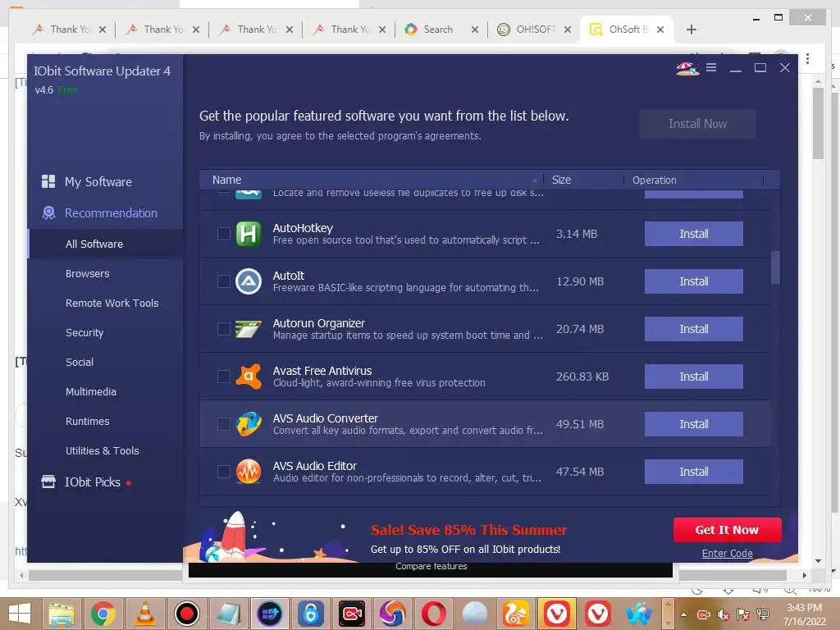Click the Avast Free Antivirus icon

249,377
